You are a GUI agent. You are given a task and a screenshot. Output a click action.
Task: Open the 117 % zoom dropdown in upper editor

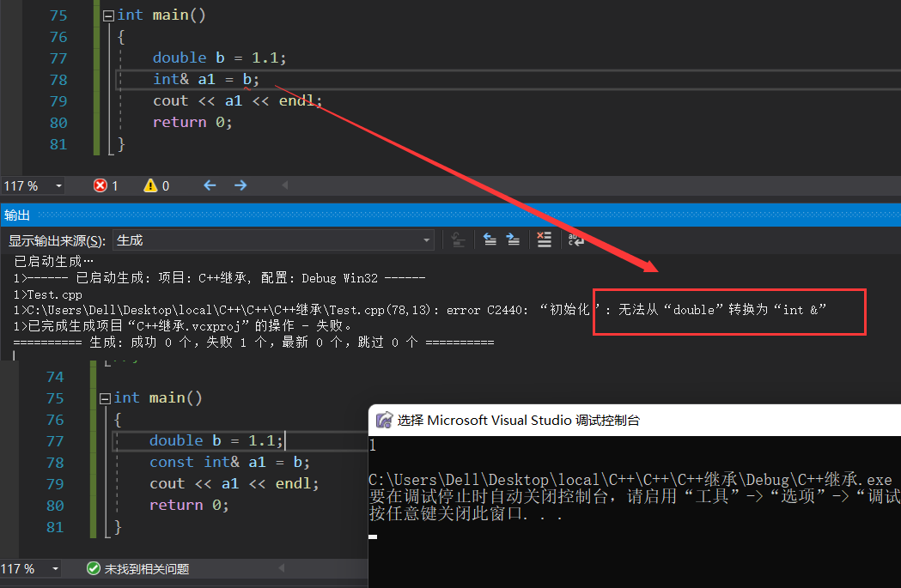click(x=58, y=186)
